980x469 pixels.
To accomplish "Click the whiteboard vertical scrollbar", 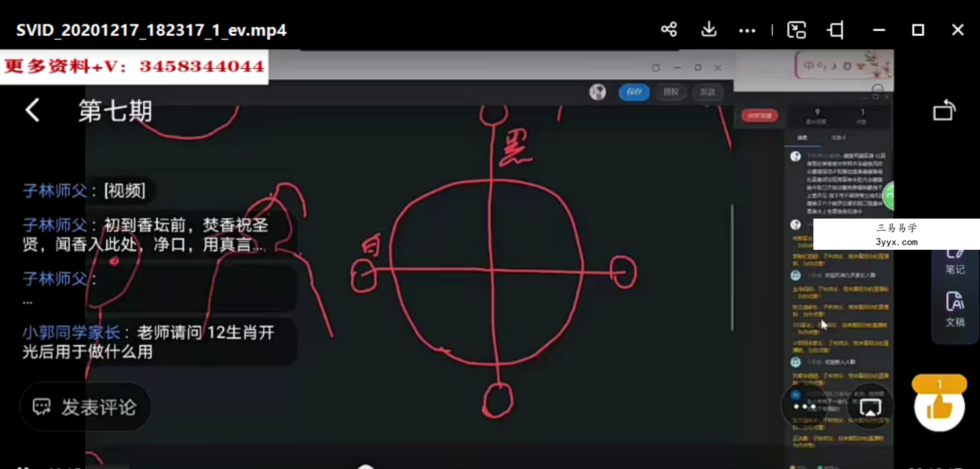I will (733, 267).
